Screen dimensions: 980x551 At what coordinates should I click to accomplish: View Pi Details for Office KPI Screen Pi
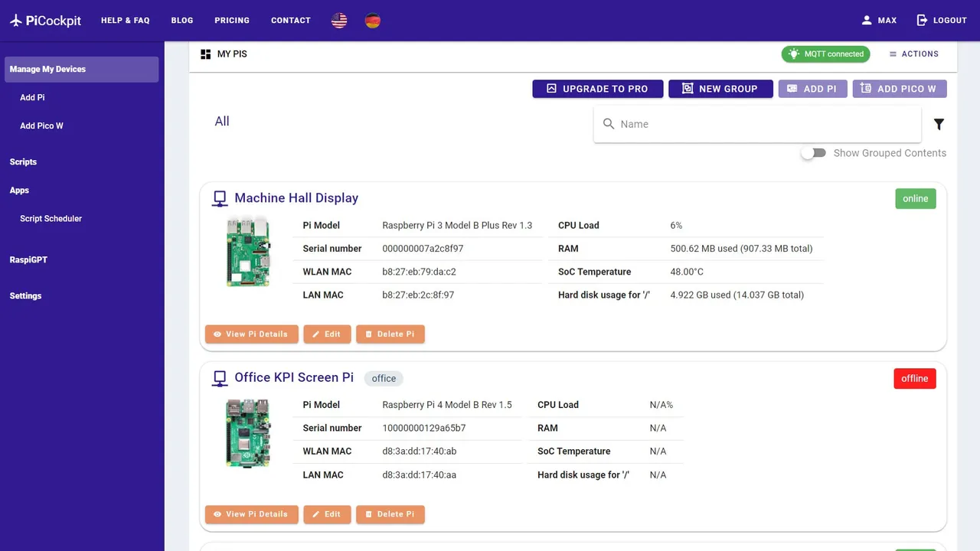click(252, 514)
